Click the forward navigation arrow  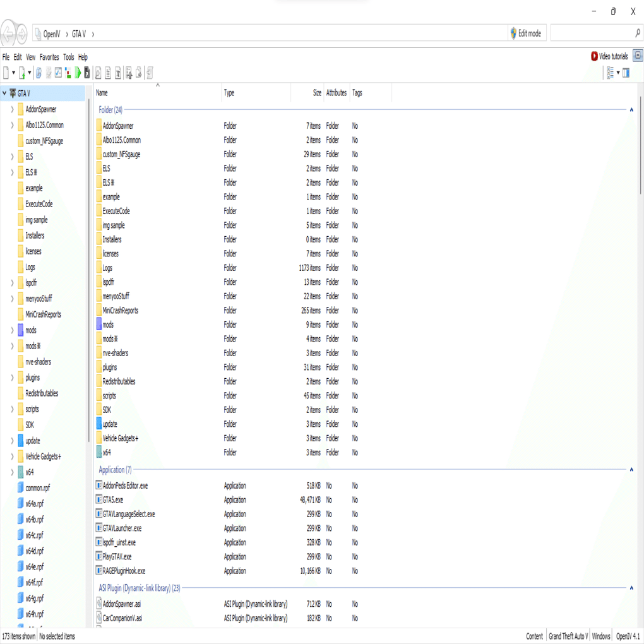coord(21,34)
